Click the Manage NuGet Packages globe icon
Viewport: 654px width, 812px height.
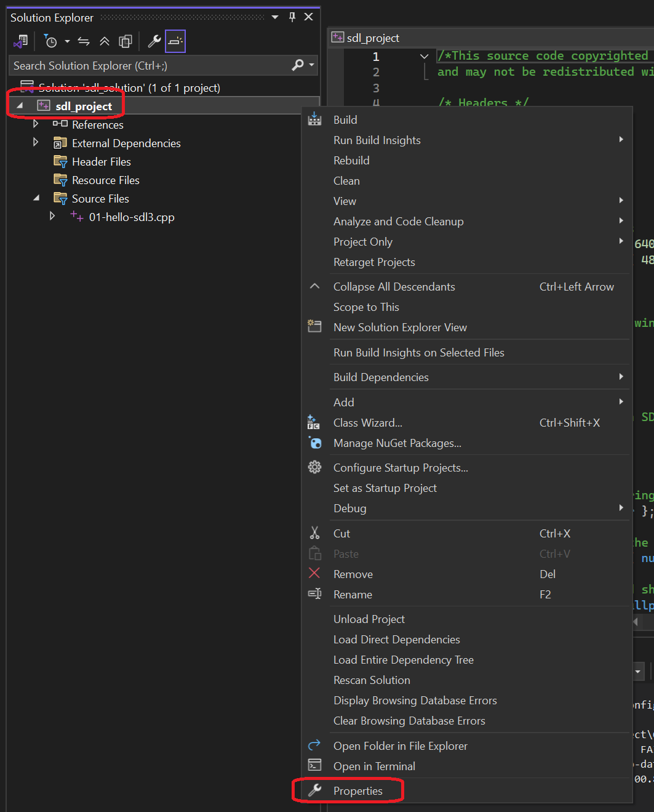coord(314,443)
